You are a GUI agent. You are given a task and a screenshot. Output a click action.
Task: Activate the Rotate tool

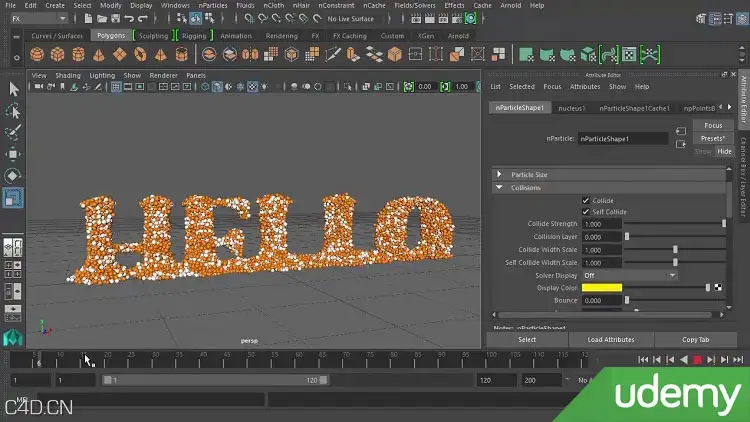pos(13,176)
